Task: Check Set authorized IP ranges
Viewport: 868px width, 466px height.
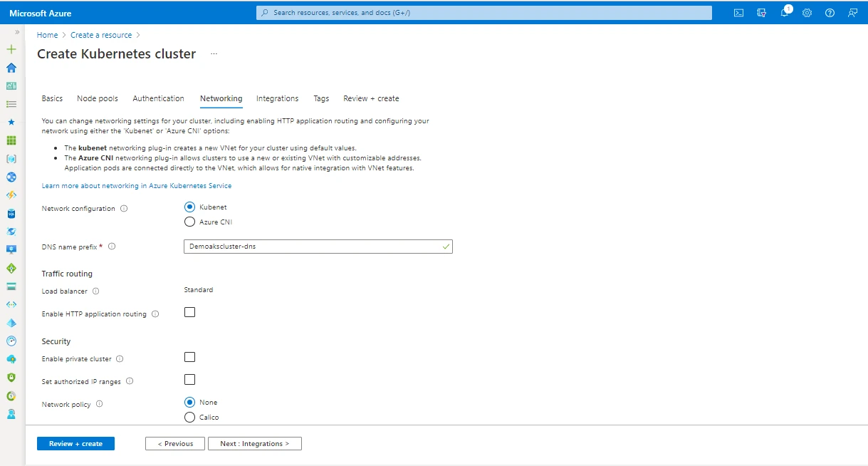Action: pyautogui.click(x=189, y=379)
